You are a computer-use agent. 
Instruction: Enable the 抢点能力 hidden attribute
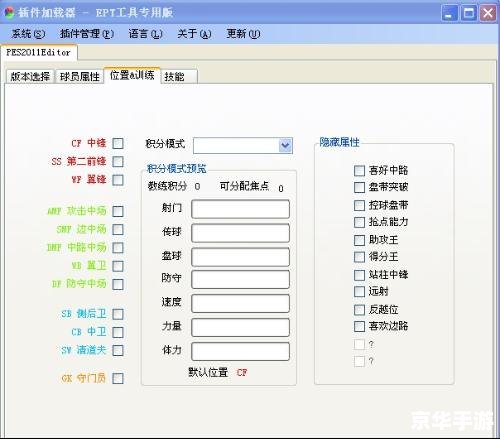click(x=359, y=222)
